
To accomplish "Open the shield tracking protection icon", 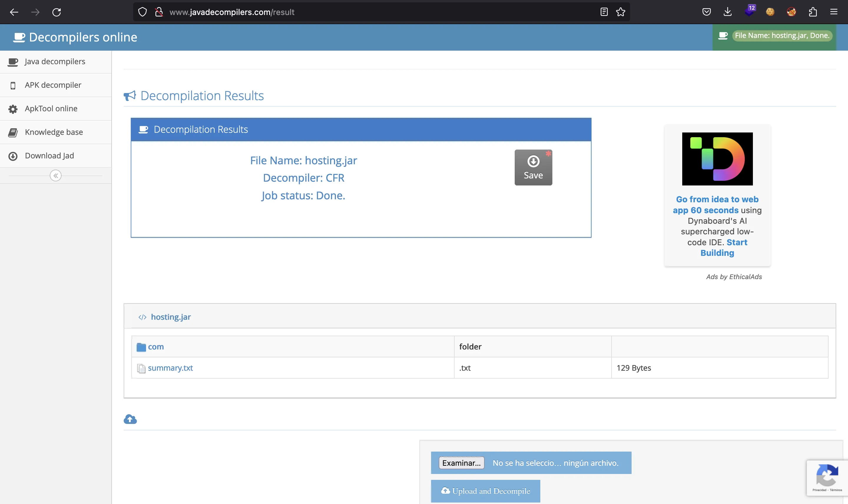I will (143, 12).
